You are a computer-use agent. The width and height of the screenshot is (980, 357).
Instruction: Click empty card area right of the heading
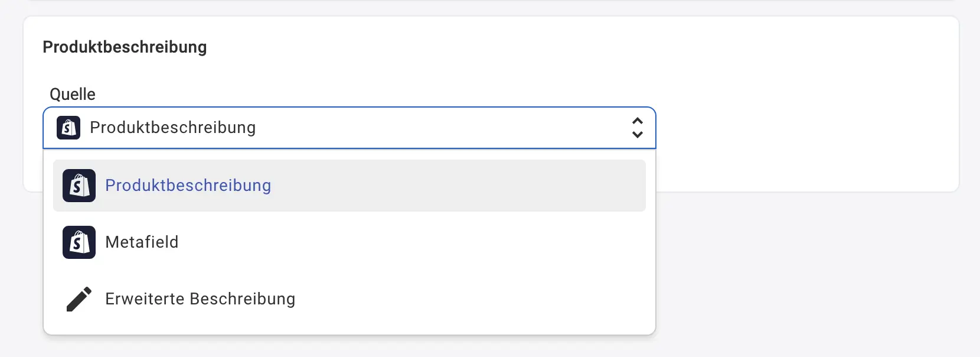pyautogui.click(x=531, y=47)
